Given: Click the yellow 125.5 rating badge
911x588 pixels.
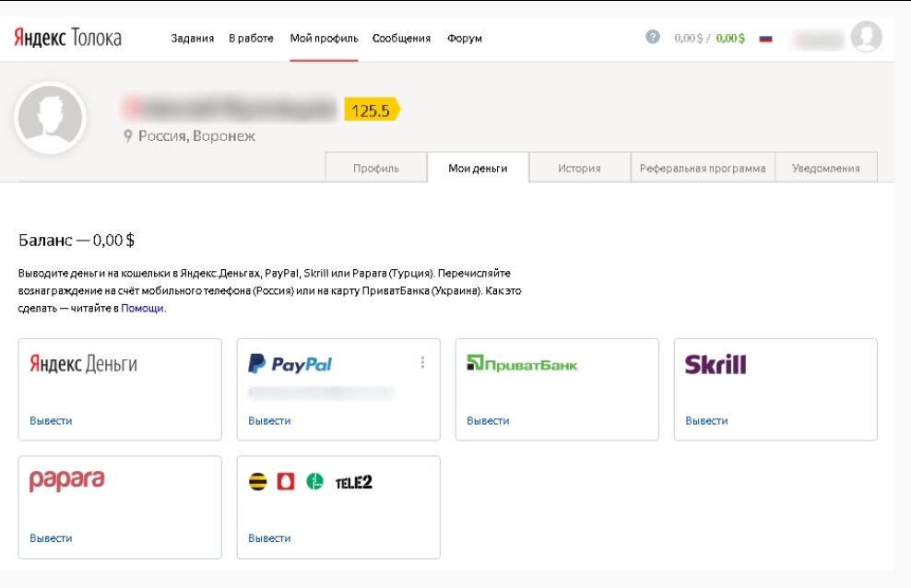Looking at the screenshot, I should (x=372, y=110).
